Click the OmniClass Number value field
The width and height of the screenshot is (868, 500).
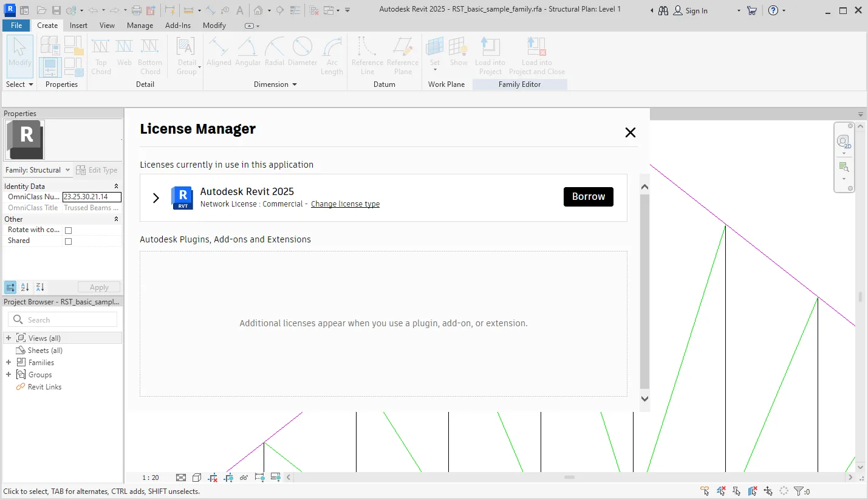pos(92,197)
